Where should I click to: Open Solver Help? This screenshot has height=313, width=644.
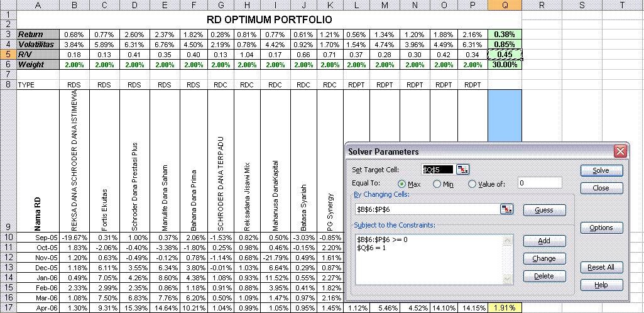601,285
